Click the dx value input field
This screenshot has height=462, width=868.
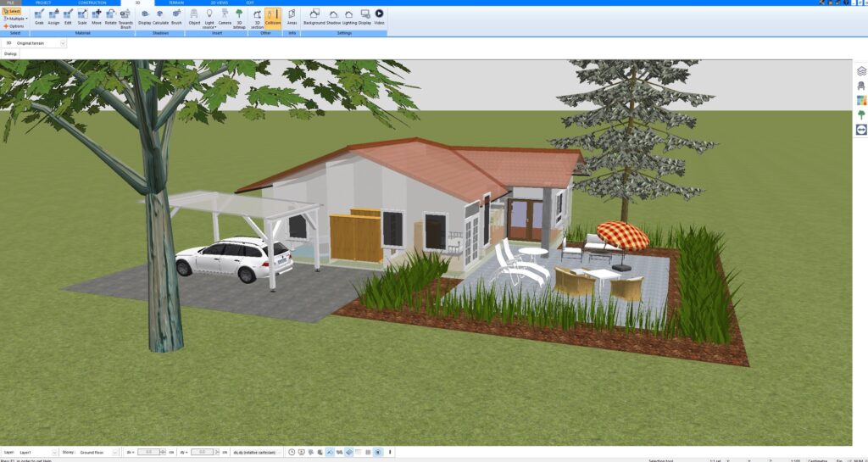[150, 453]
